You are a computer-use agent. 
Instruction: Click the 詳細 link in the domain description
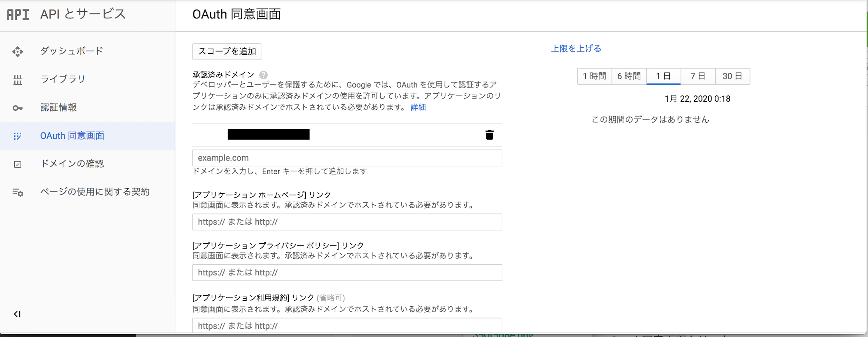(x=418, y=107)
